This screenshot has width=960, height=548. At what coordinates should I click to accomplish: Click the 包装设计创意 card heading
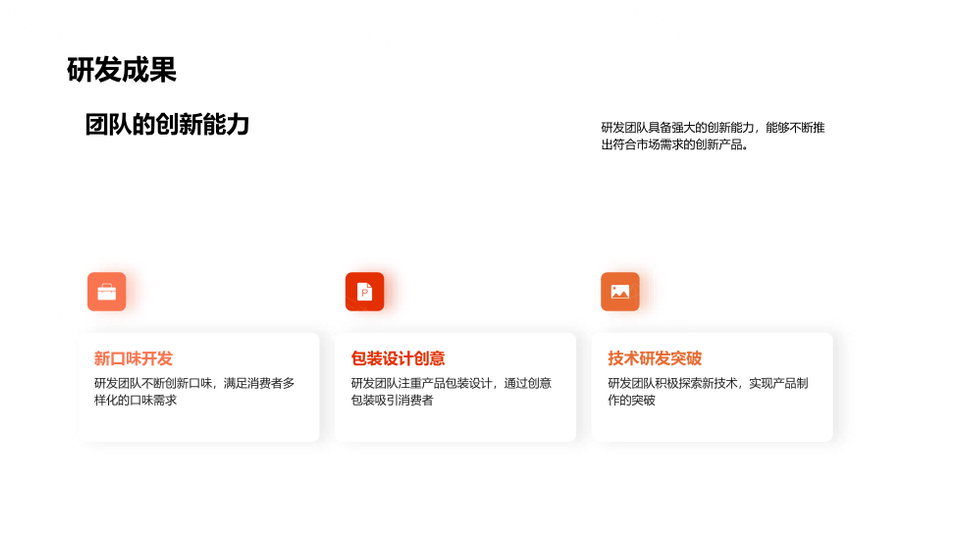(x=398, y=358)
